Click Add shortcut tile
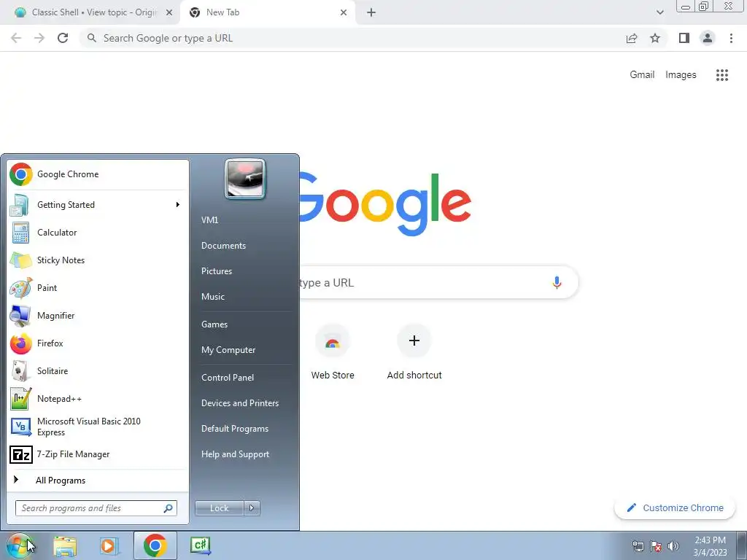This screenshot has width=747, height=560. point(414,352)
